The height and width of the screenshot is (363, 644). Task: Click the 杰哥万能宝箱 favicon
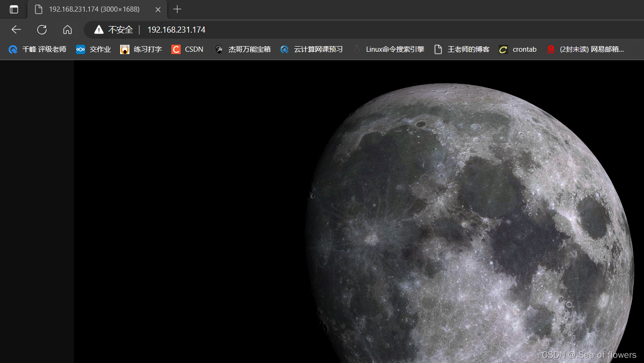219,49
